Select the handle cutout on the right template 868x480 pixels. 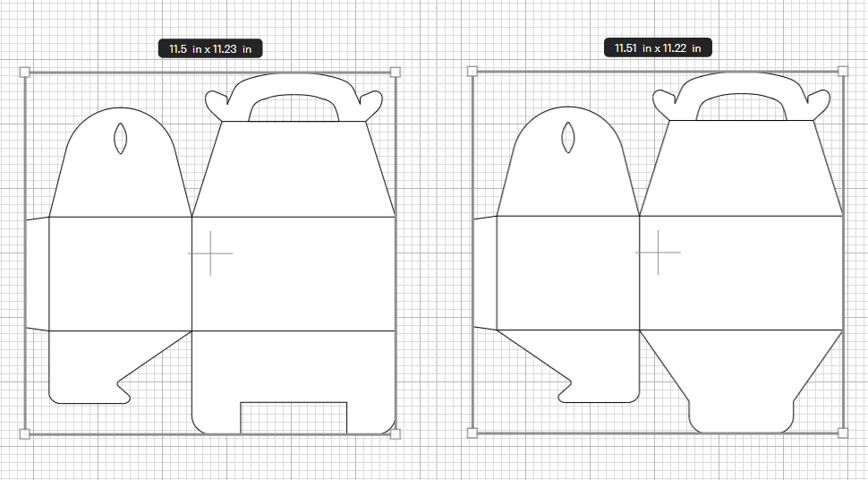[741, 107]
